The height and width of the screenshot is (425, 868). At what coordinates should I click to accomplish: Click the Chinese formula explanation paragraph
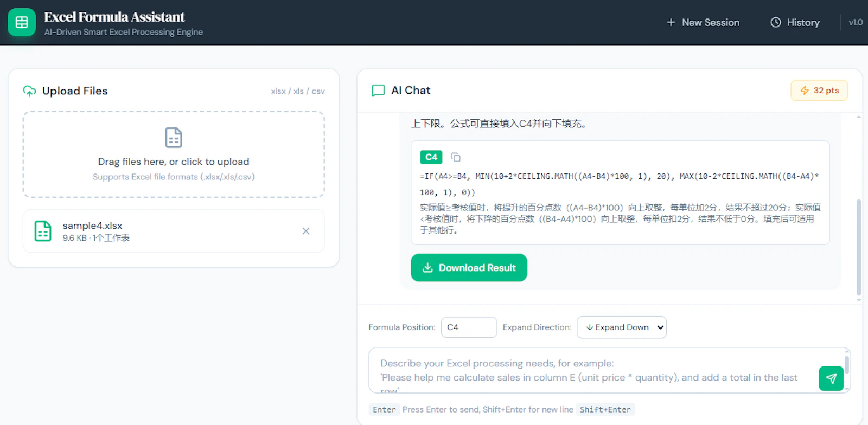(620, 219)
